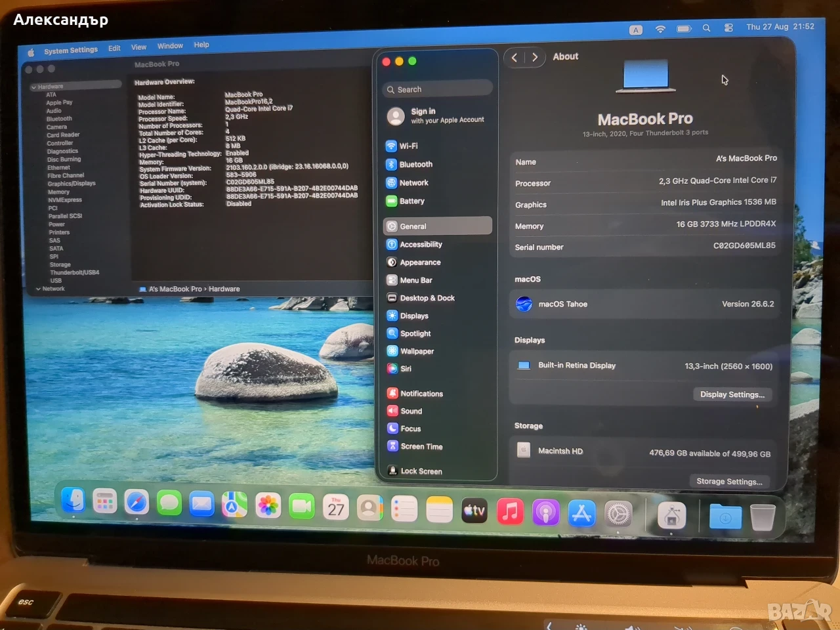Go forward in System Settings
This screenshot has height=630, width=840.
point(535,57)
